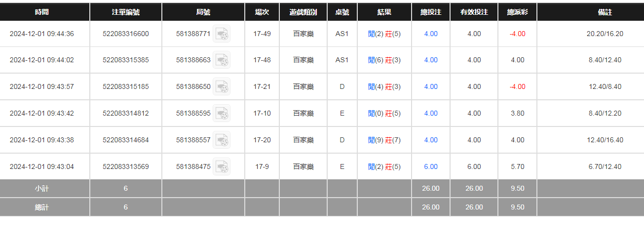Select the 總派彩 column header
The width and height of the screenshot is (644, 248).
518,12
